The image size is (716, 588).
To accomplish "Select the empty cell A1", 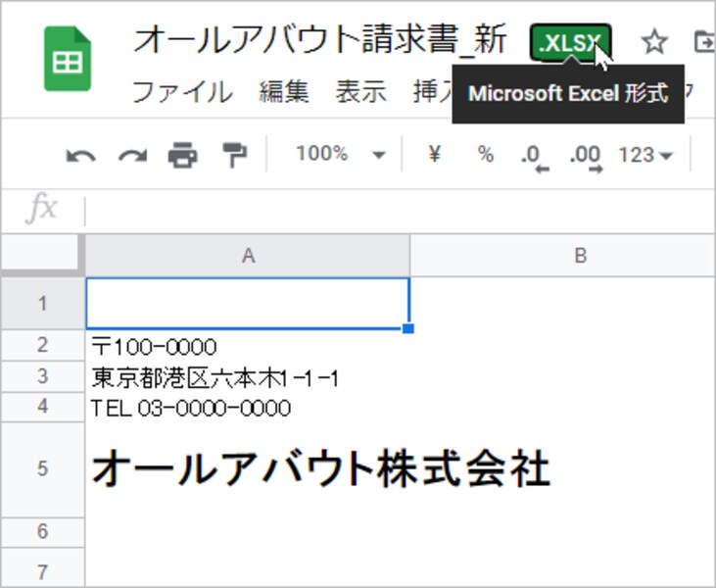I will coord(248,303).
